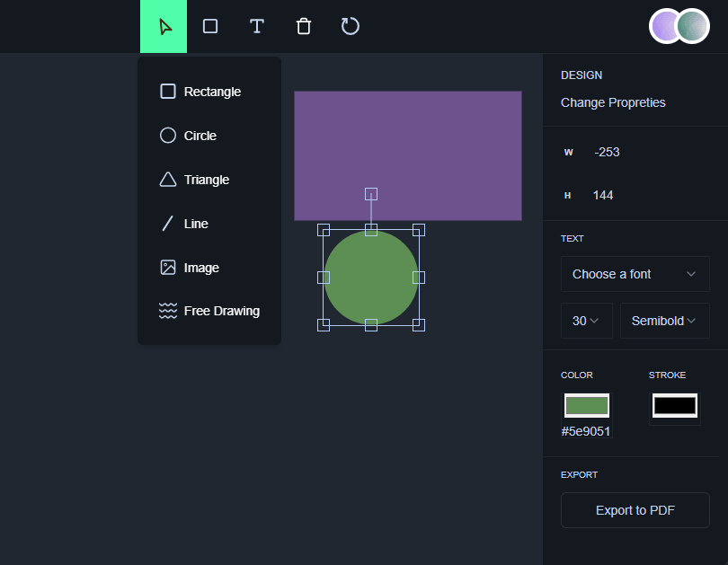Open the Choose a font dropdown

click(x=635, y=274)
